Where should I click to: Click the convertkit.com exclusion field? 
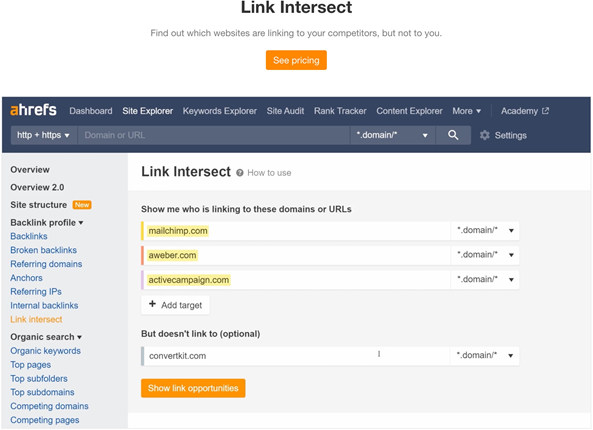coord(296,356)
